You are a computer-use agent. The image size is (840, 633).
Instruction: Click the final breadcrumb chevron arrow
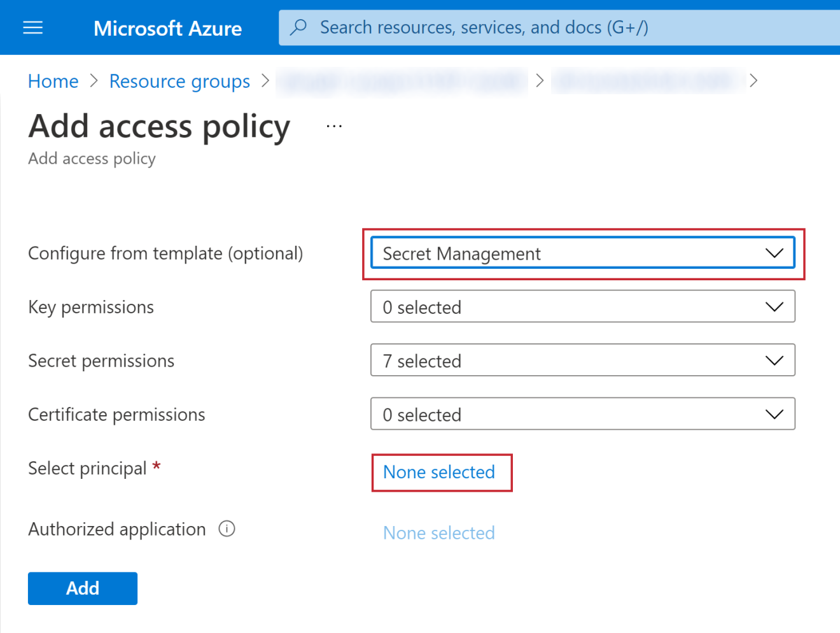[754, 81]
